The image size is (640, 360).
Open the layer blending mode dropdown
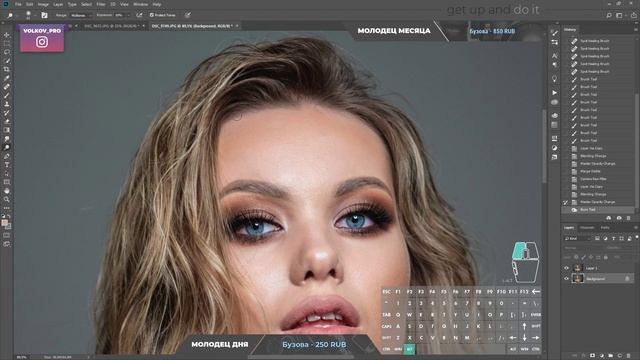point(583,248)
